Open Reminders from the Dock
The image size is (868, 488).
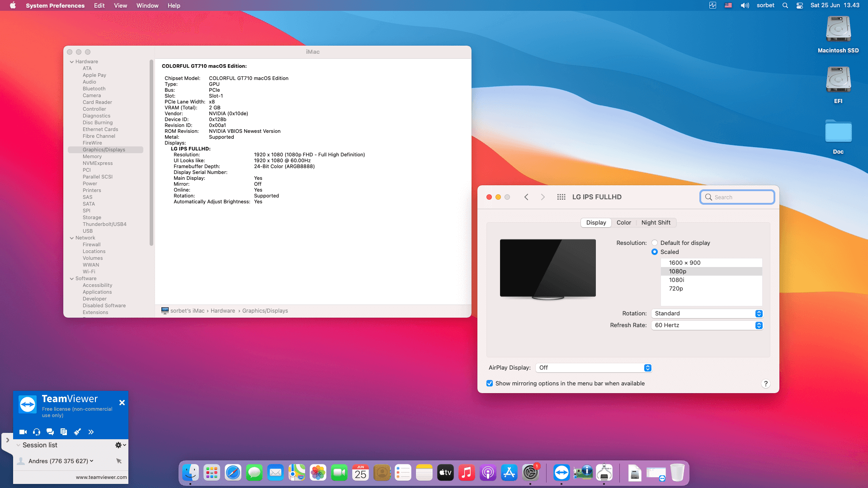tap(403, 473)
